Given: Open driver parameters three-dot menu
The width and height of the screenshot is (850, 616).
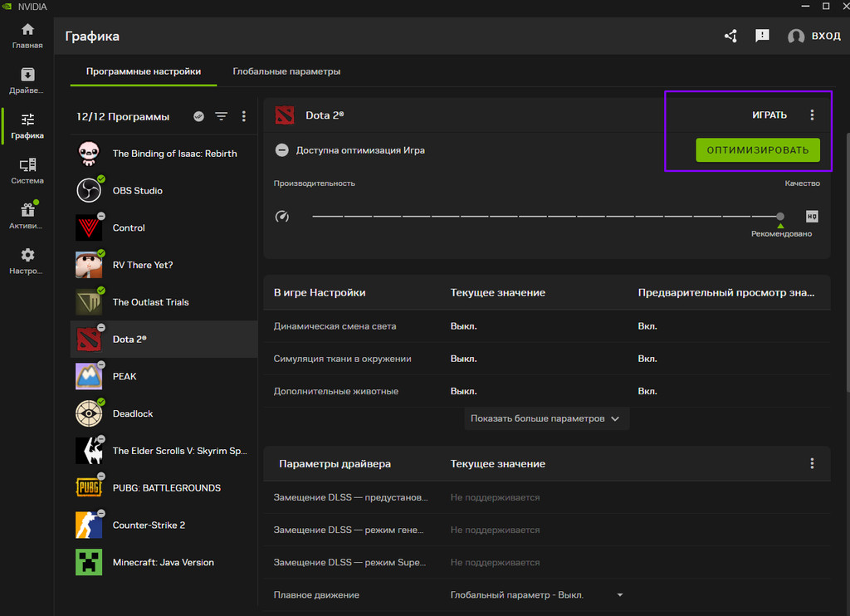Looking at the screenshot, I should click(x=812, y=463).
